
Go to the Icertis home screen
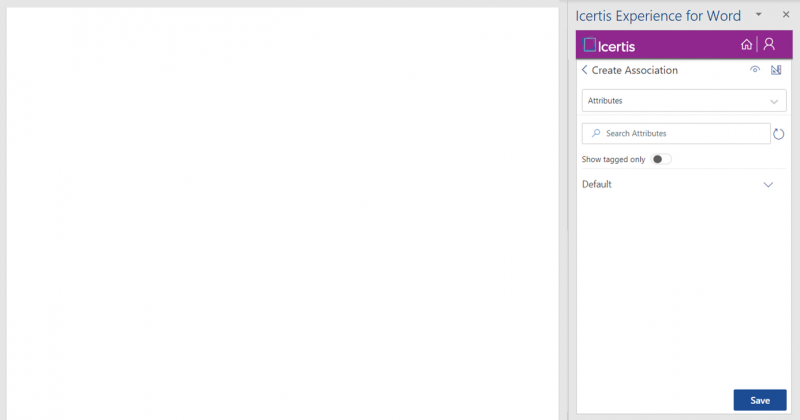pyautogui.click(x=746, y=44)
